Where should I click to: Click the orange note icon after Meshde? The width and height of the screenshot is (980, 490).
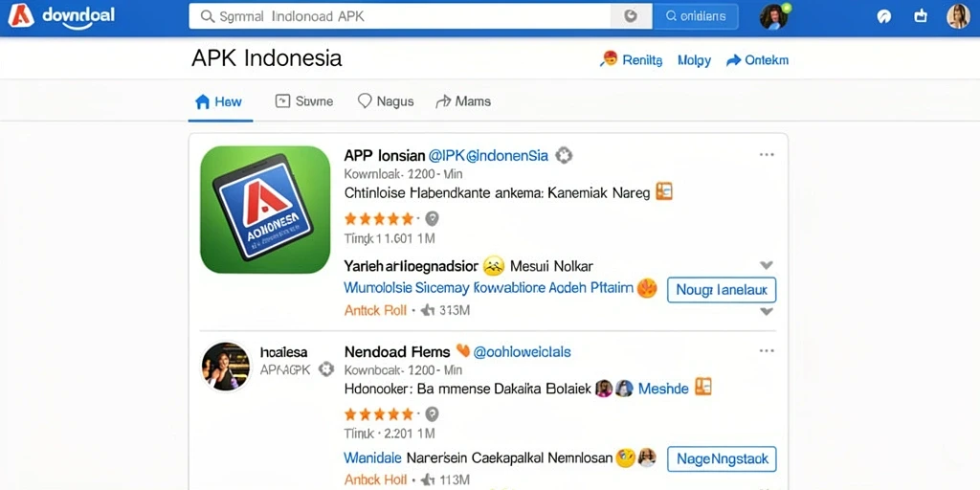click(703, 387)
